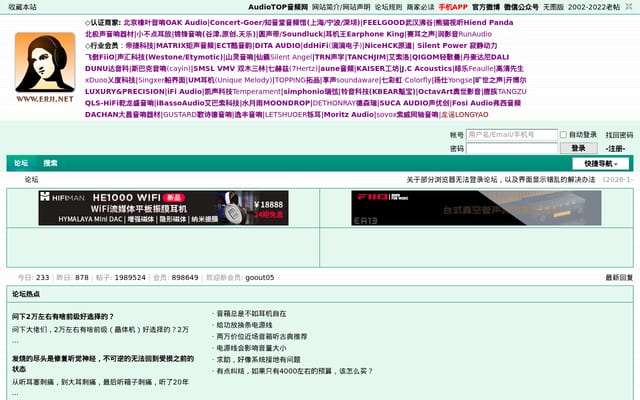The width and height of the screenshot is (640, 400).
Task: Open MATRIX矩声音频 member link
Action: pyautogui.click(x=185, y=45)
